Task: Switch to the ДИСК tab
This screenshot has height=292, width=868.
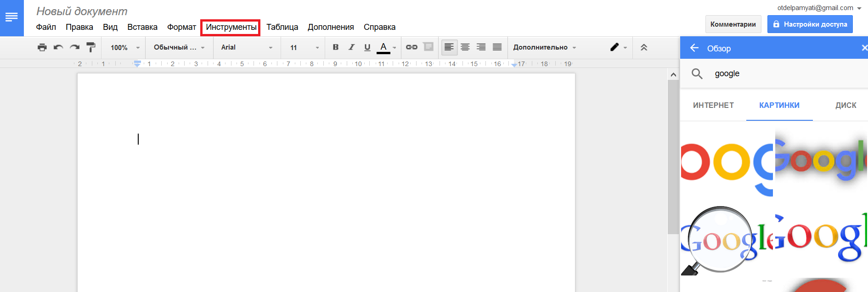Action: pos(845,106)
